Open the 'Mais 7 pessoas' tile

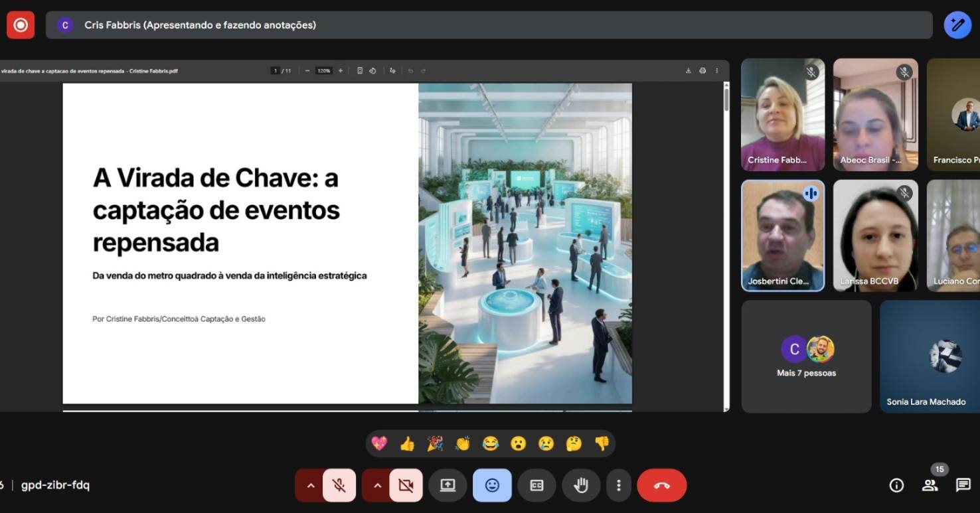806,356
